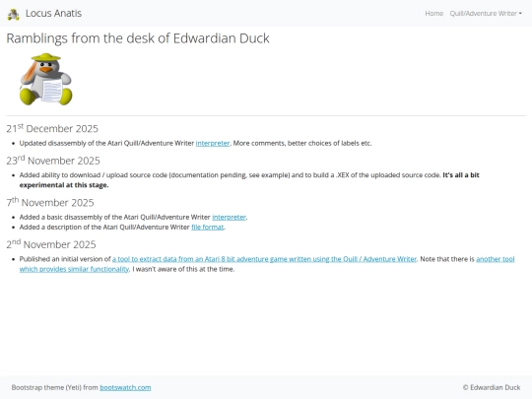The height and width of the screenshot is (399, 532).
Task: Click 'which provides similar functionality' link text
Action: pos(74,269)
